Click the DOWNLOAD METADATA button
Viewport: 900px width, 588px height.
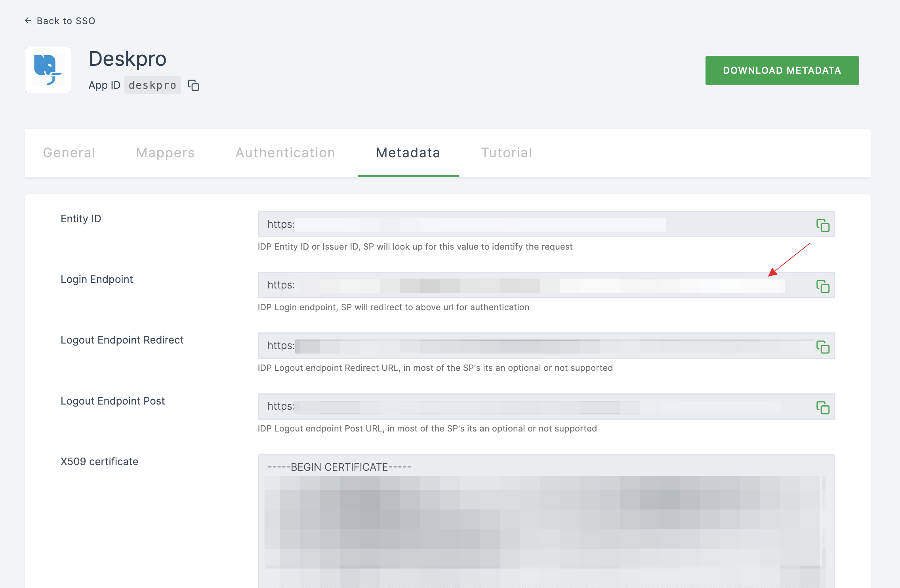pos(782,70)
